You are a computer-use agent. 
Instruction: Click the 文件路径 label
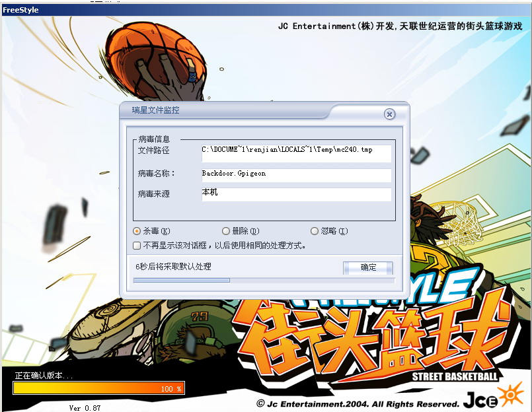[x=153, y=151]
